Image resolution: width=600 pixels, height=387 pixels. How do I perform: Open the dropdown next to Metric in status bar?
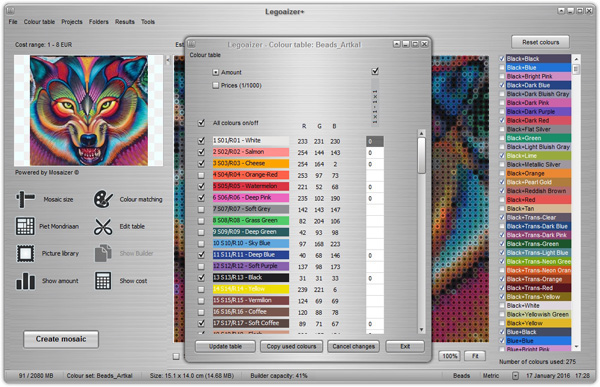point(515,376)
